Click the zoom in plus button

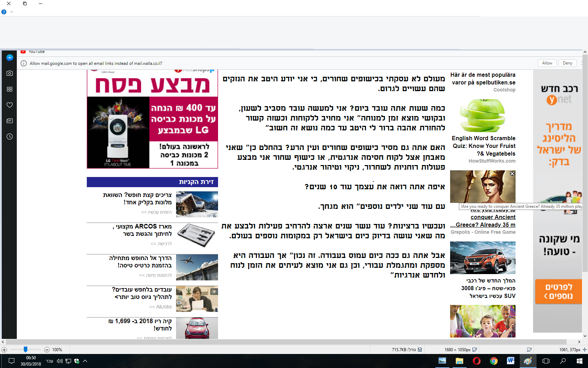(x=4, y=350)
